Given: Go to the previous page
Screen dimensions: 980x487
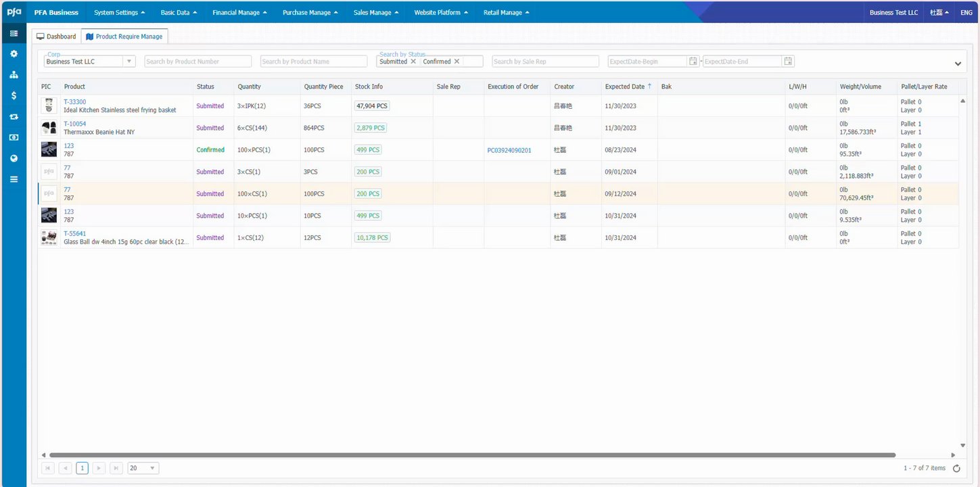Looking at the screenshot, I should click(66, 468).
